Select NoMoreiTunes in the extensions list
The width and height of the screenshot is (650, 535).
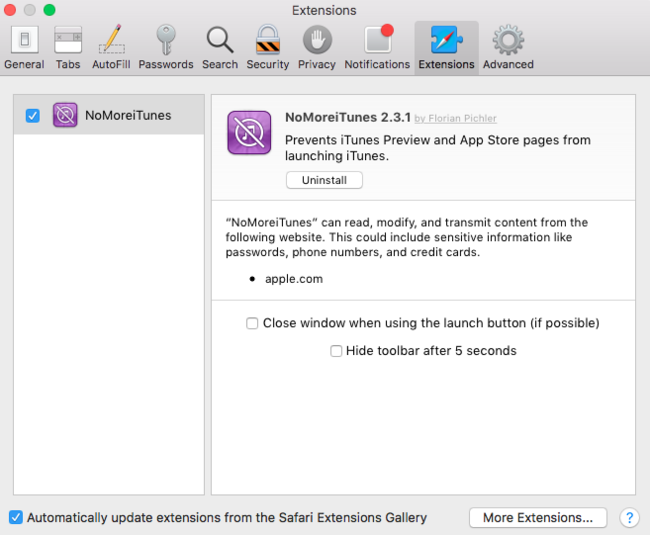pos(109,115)
